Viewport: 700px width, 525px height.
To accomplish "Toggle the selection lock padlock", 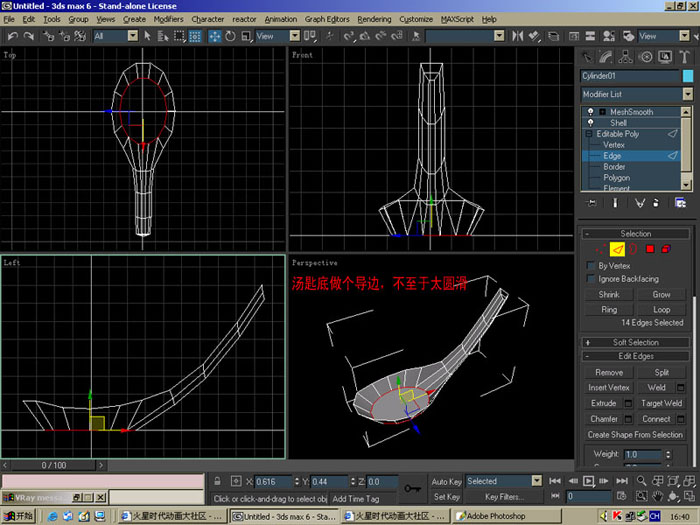I will point(217,481).
